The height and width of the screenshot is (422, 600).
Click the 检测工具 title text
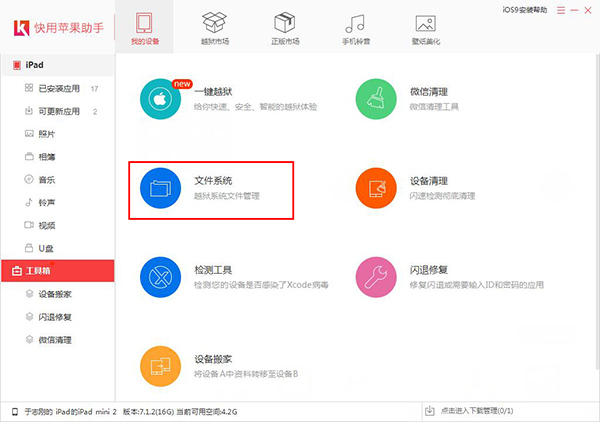(x=213, y=270)
